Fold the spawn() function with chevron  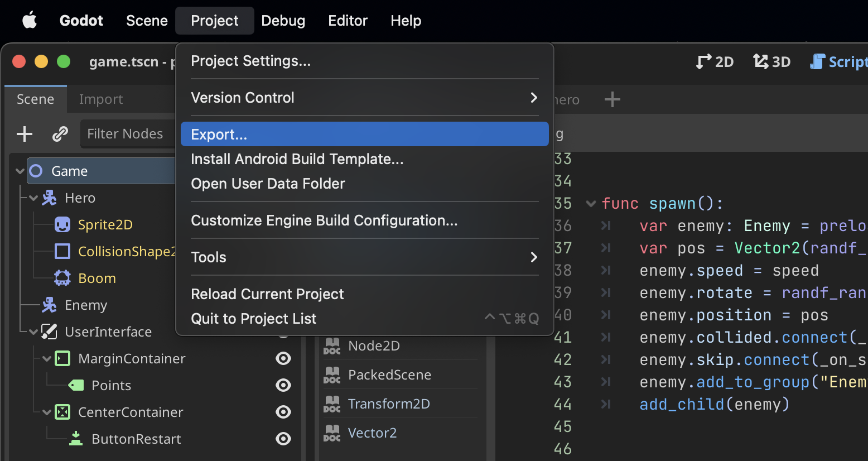[591, 204]
